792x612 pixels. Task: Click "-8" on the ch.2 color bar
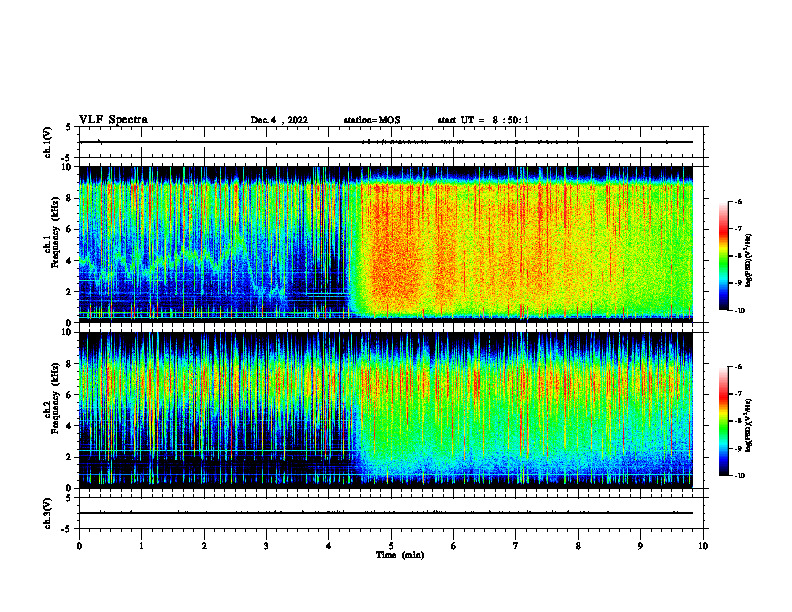point(738,421)
